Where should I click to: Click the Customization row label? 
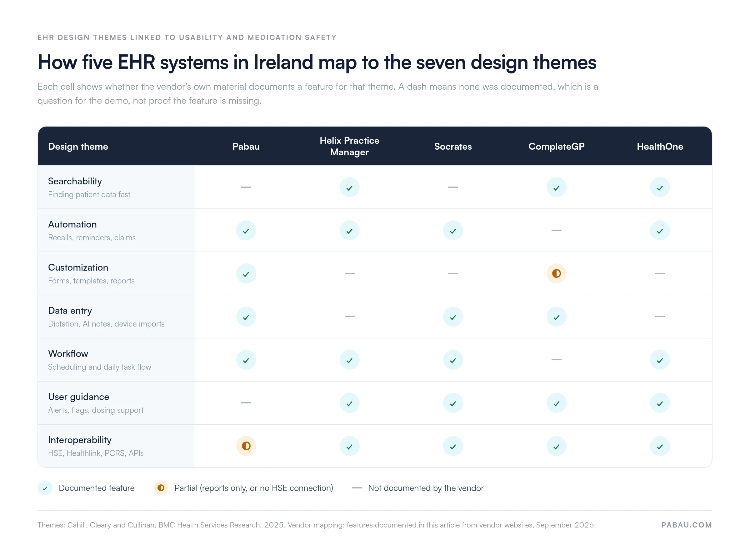coord(78,267)
